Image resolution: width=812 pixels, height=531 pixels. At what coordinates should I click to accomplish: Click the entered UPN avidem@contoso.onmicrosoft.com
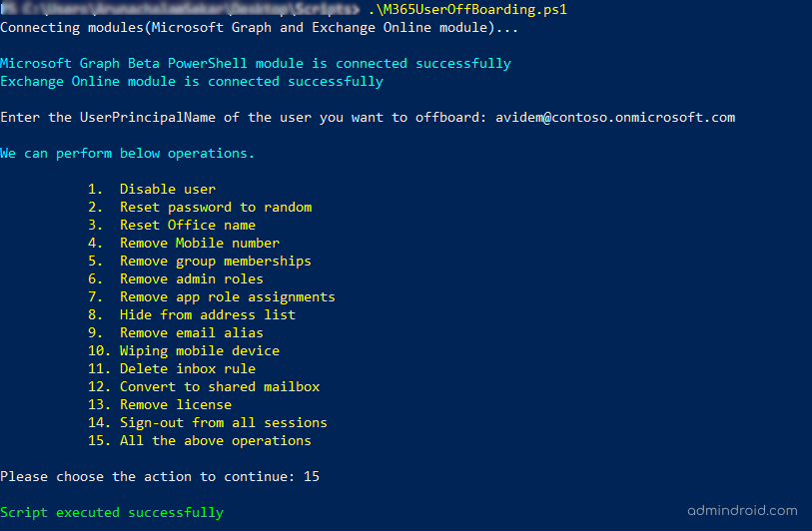click(615, 117)
